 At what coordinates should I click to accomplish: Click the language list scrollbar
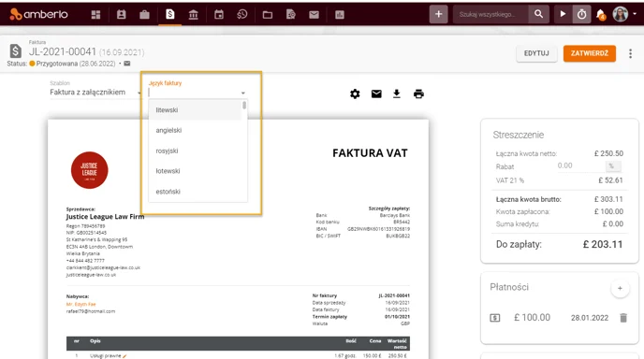click(244, 106)
